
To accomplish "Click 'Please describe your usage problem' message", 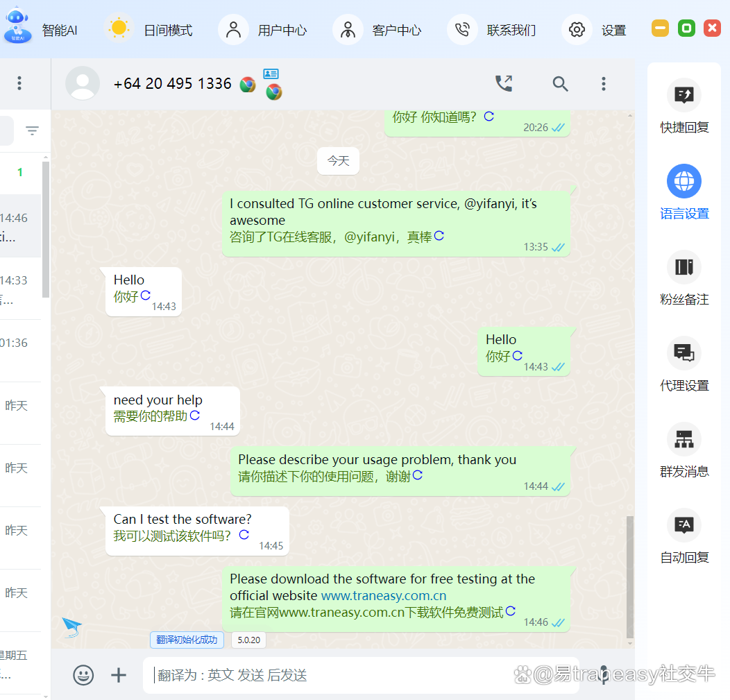I will (400, 472).
